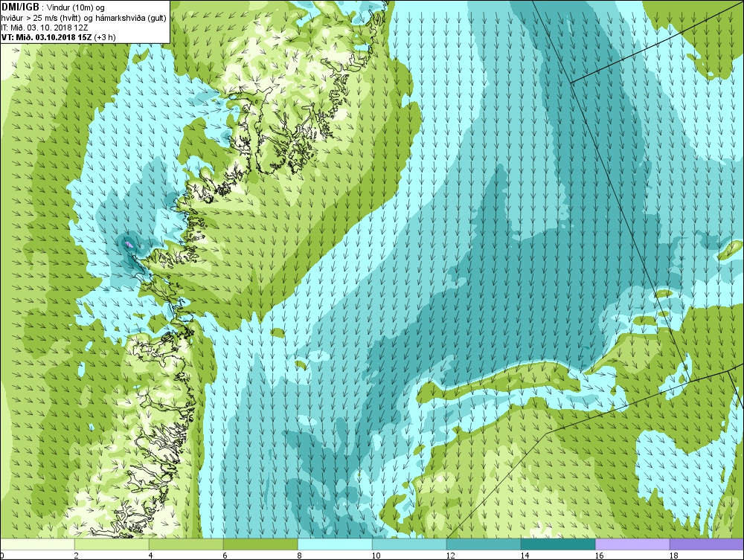Image resolution: width=744 pixels, height=560 pixels.
Task: Click the 8–10 m/s light cyan band
Action: (x=335, y=544)
